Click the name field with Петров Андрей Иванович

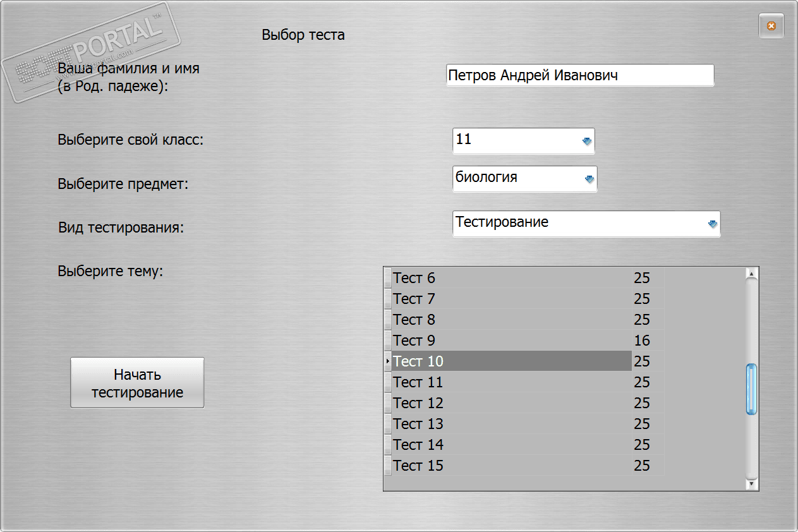click(x=579, y=75)
